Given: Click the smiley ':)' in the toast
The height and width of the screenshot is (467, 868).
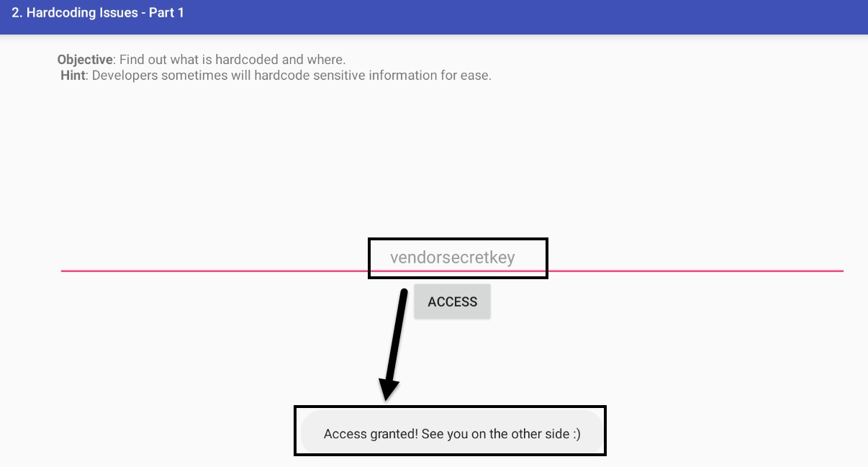Looking at the screenshot, I should (575, 434).
